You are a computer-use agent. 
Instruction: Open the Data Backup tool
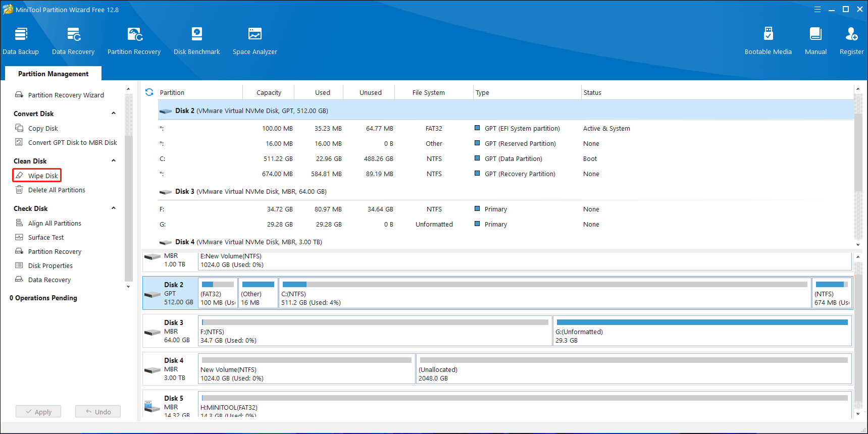21,41
